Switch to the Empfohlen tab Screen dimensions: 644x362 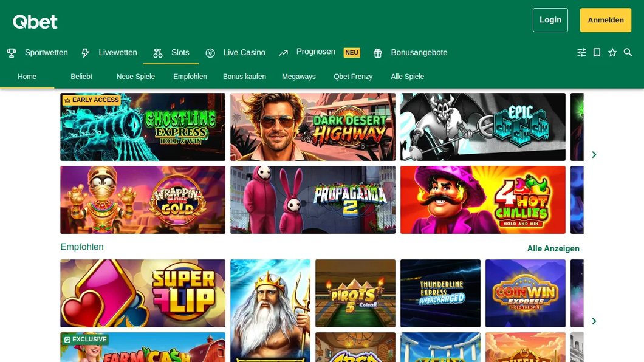click(190, 77)
